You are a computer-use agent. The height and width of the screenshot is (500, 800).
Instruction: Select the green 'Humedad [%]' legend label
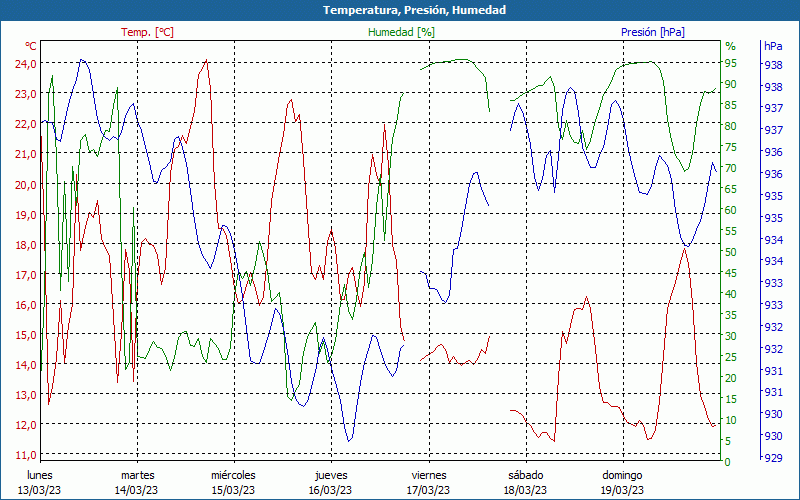pyautogui.click(x=401, y=32)
